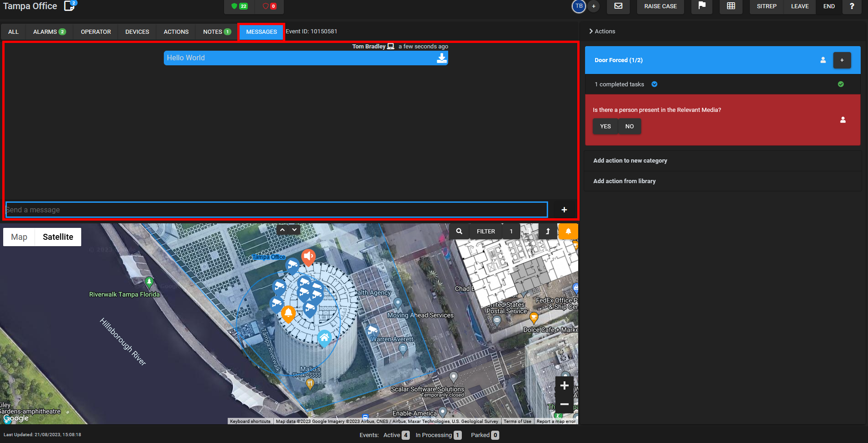The width and height of the screenshot is (868, 443).
Task: Open the site notes icon beside Tampa Office
Action: 69,6
